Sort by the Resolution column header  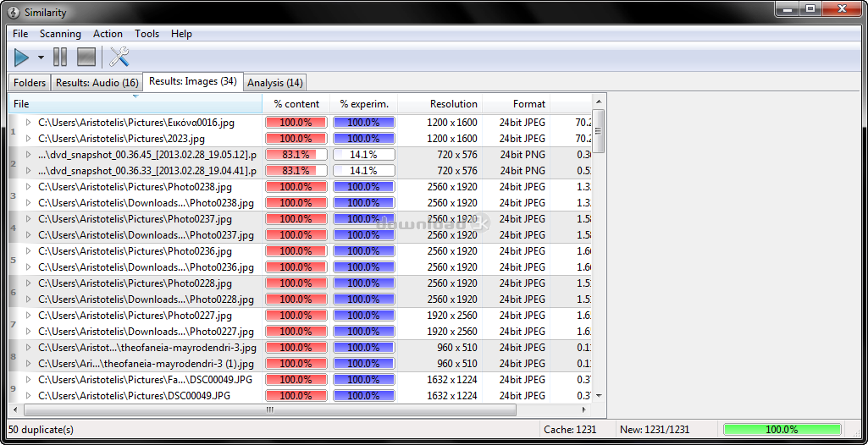453,104
